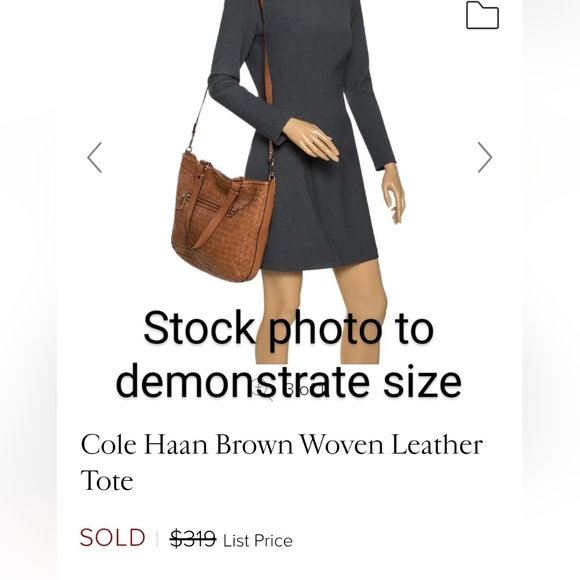This screenshot has height=580, width=580.
Task: Click the brown woven tote in the photo
Action: (x=223, y=218)
